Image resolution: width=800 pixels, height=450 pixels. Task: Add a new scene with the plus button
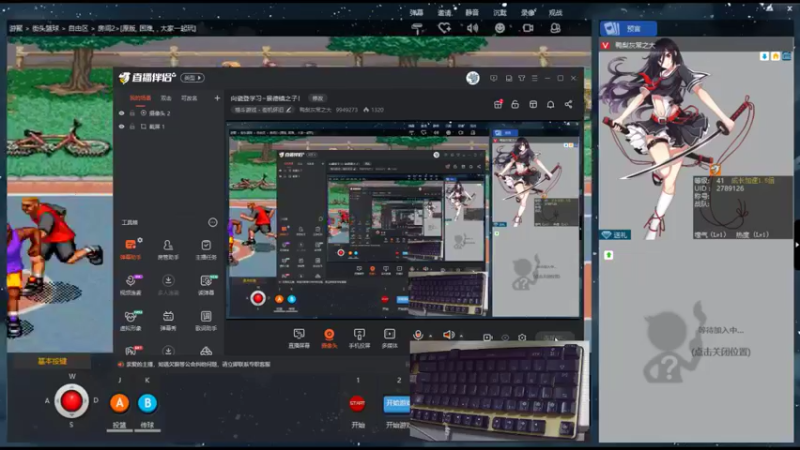[x=217, y=98]
